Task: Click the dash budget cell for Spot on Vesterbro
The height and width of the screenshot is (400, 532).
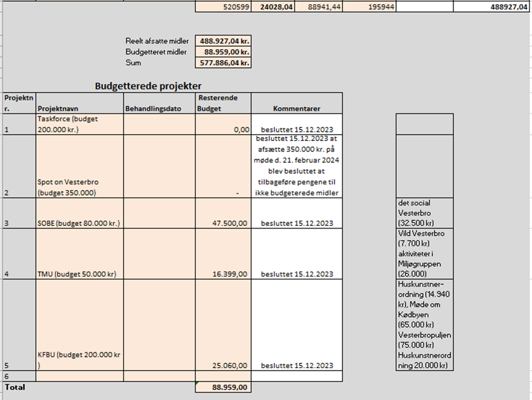Action: click(x=223, y=167)
